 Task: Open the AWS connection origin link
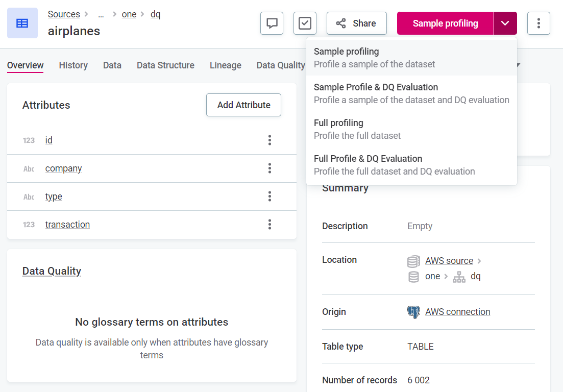[457, 312]
